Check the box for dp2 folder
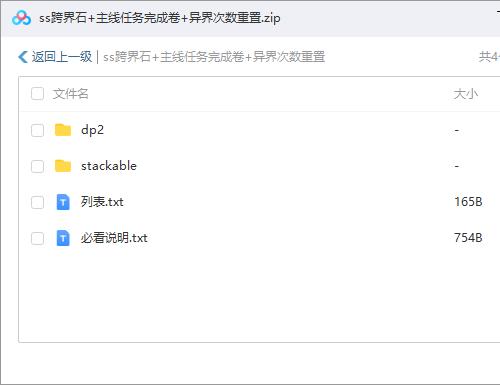This screenshot has width=500, height=385. point(37,130)
